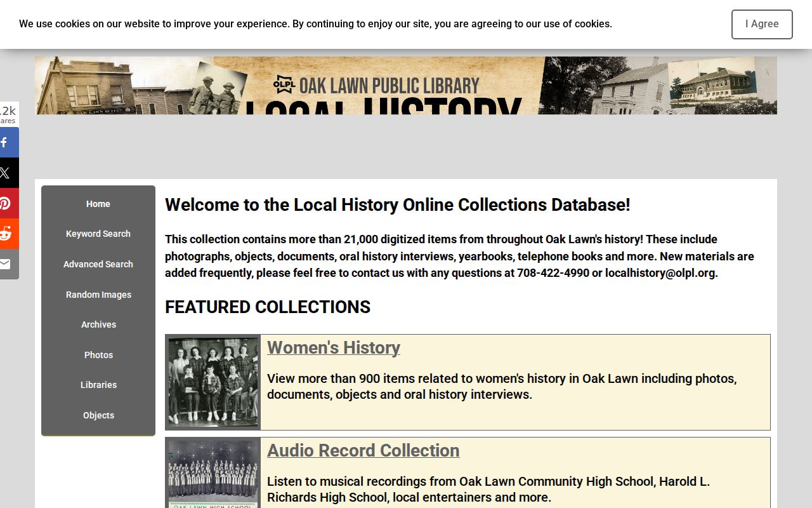Screen dimensions: 812x508
Task: Click the phone number 708-422-4990
Action: click(x=553, y=273)
